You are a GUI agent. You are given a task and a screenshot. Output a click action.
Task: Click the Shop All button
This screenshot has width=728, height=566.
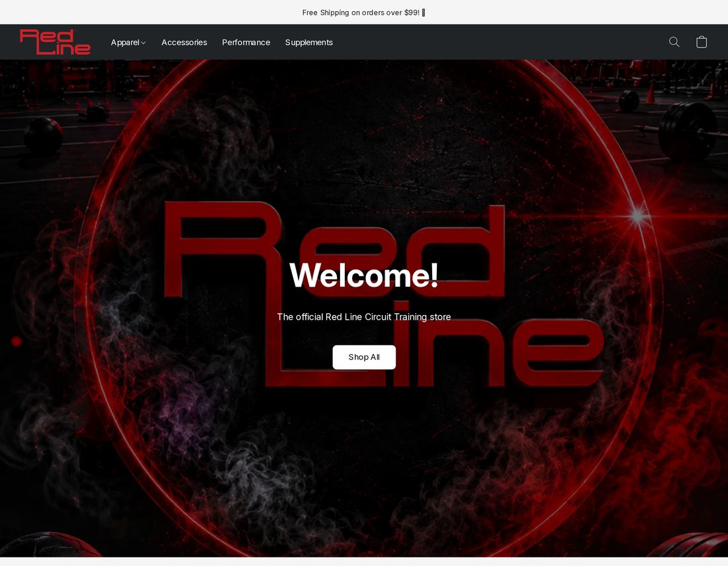tap(364, 357)
